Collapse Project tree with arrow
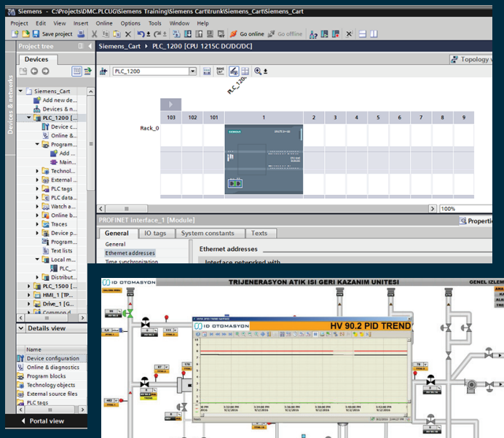Screen dimensions: 504x438 (90, 46)
